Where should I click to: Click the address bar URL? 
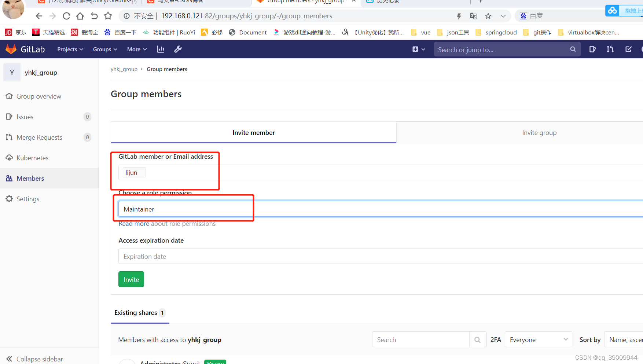pyautogui.click(x=247, y=16)
